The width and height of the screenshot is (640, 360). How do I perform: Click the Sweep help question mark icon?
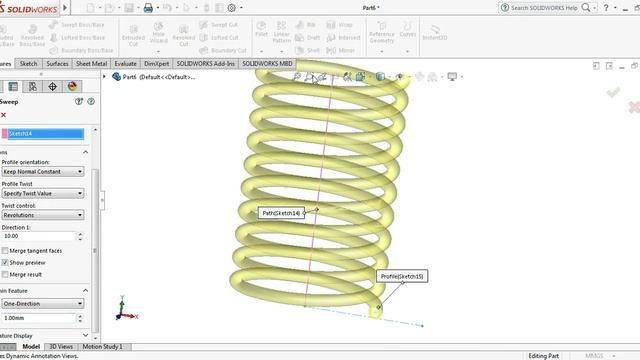(91, 102)
